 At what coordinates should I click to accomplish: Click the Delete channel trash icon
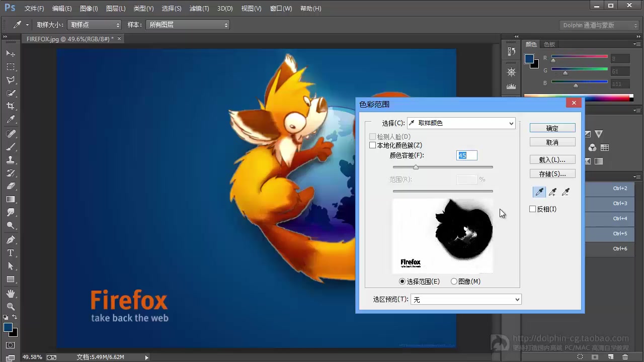(625, 356)
